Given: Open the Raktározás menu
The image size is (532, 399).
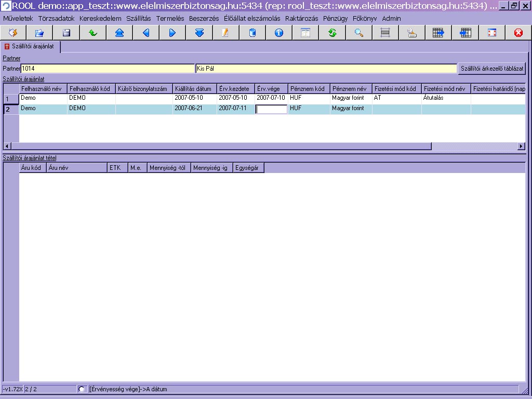Looking at the screenshot, I should click(301, 18).
